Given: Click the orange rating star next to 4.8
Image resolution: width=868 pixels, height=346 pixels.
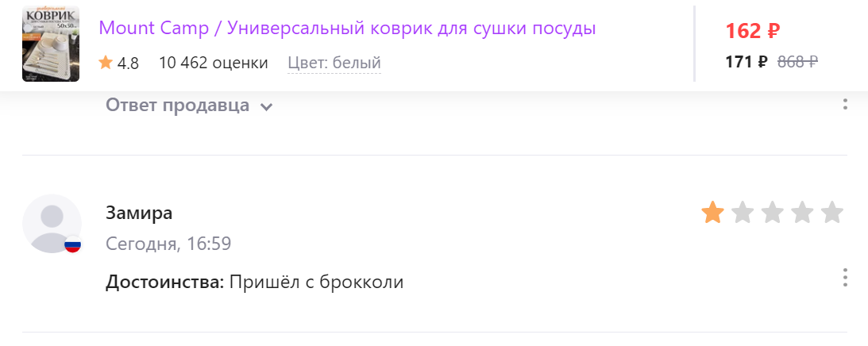Looking at the screenshot, I should (x=106, y=63).
